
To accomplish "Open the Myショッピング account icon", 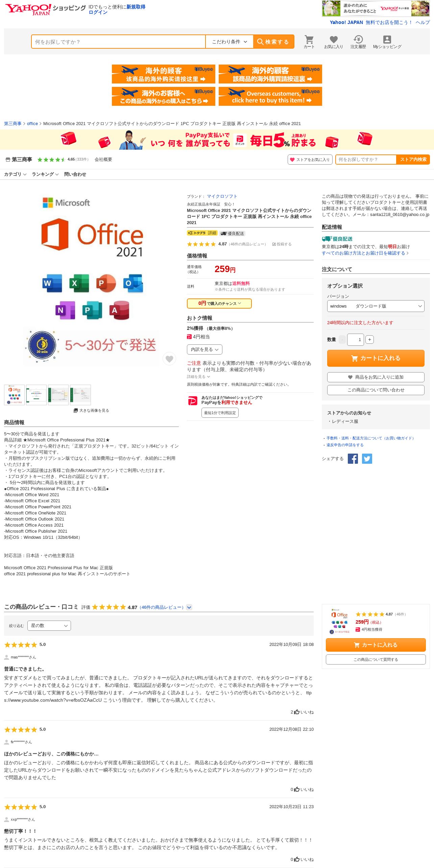I will pyautogui.click(x=387, y=42).
